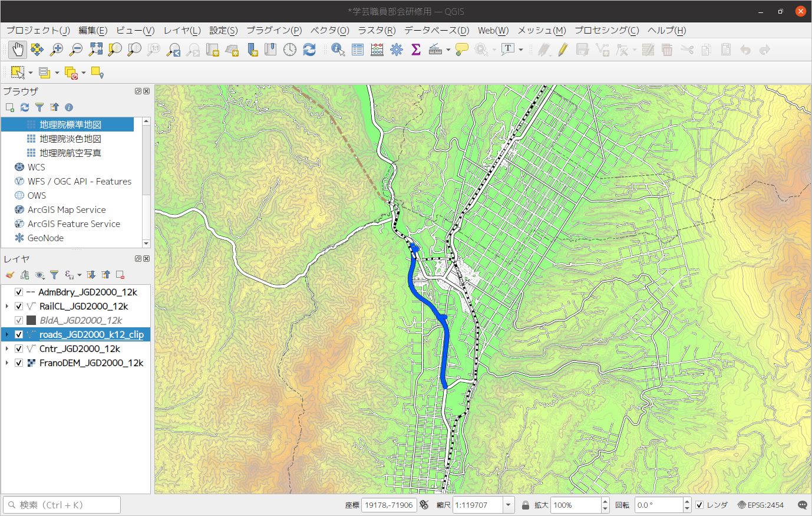The width and height of the screenshot is (812, 516).
Task: Click Select by Location icon
Action: (x=97, y=73)
